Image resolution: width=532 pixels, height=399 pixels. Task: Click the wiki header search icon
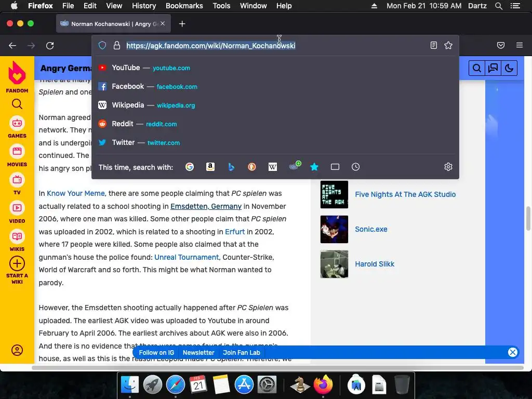pyautogui.click(x=477, y=68)
